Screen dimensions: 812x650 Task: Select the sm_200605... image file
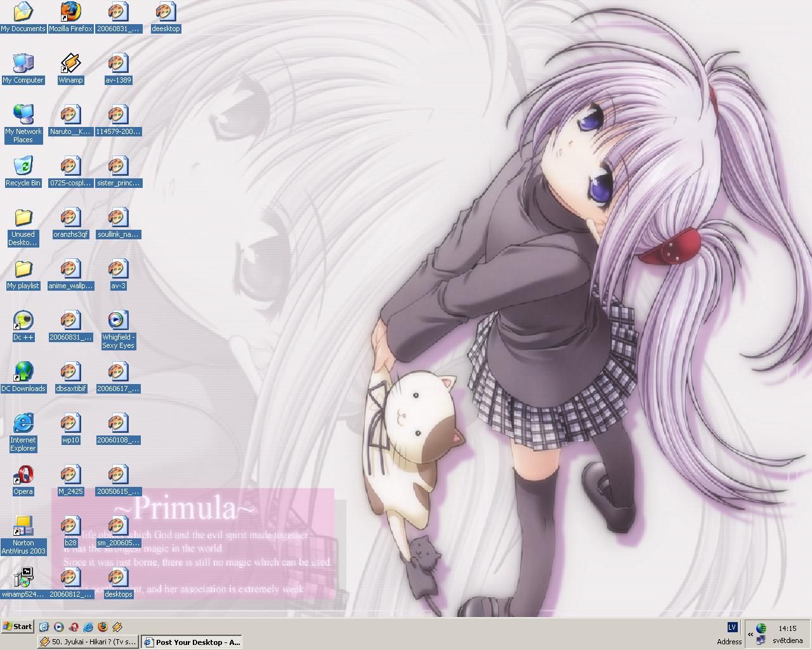[x=118, y=531]
